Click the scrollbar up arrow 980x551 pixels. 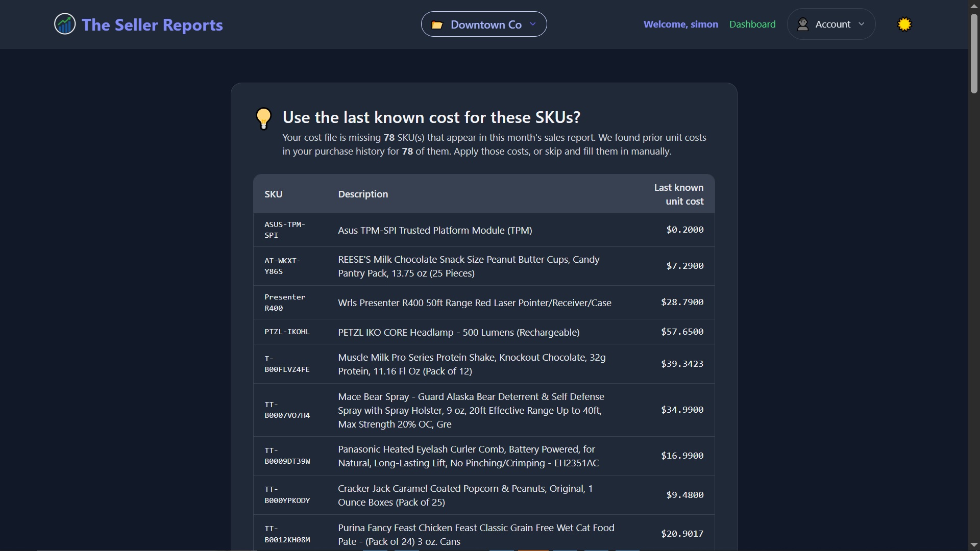point(974,5)
